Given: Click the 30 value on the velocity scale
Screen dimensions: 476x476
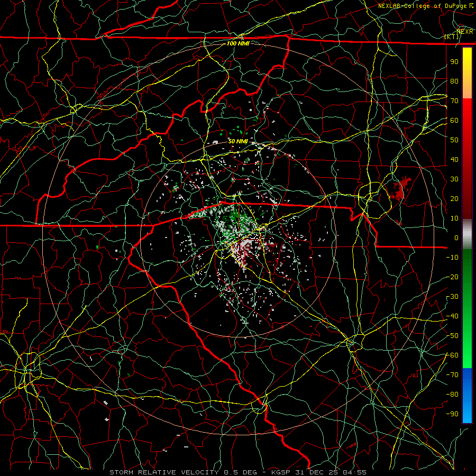Looking at the screenshot, I should pos(454,179).
